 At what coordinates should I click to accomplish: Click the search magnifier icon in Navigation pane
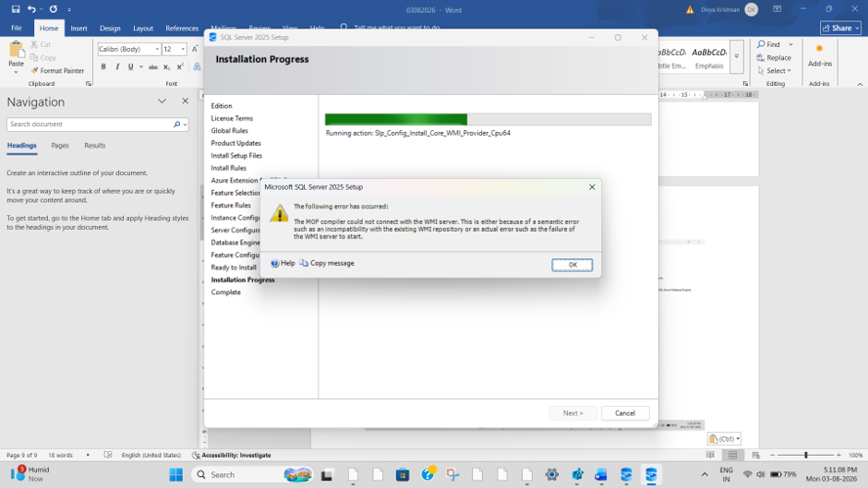[176, 125]
